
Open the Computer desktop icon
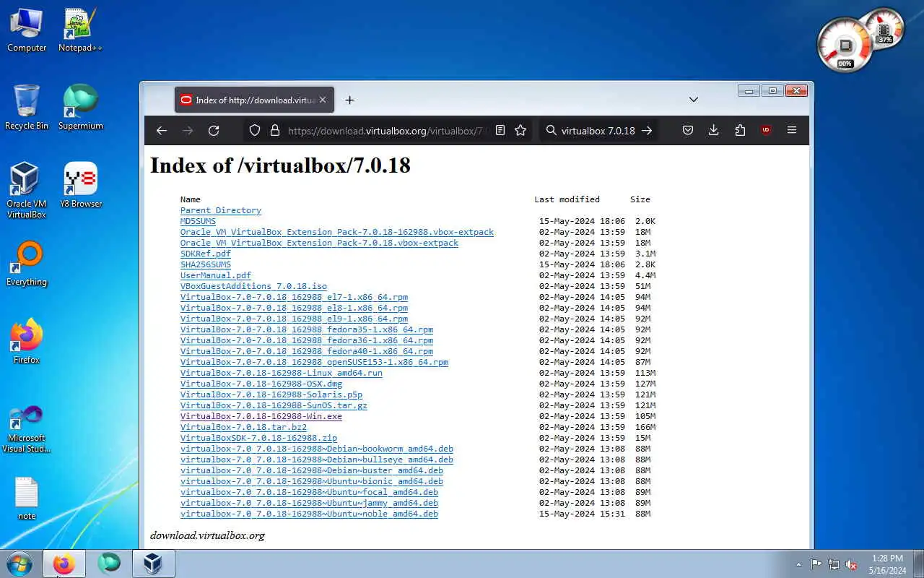27,30
